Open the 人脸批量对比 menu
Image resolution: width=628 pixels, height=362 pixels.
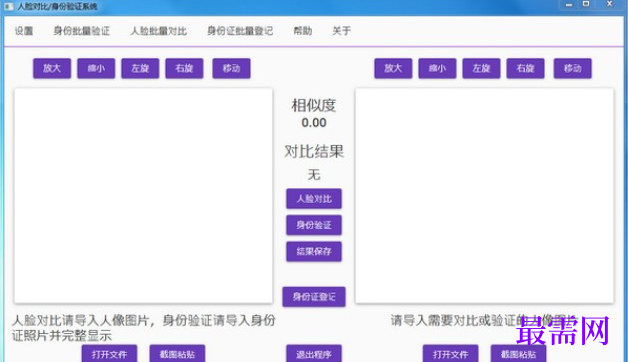[159, 31]
